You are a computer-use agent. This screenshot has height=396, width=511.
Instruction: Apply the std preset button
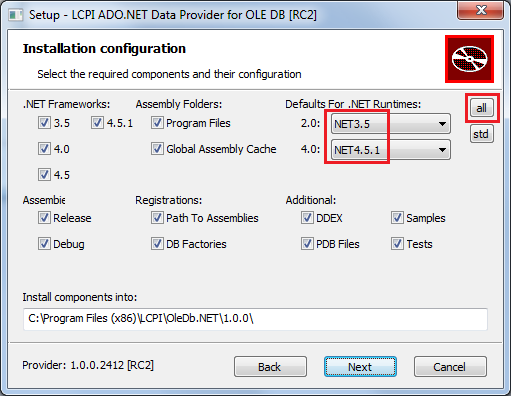coord(482,134)
